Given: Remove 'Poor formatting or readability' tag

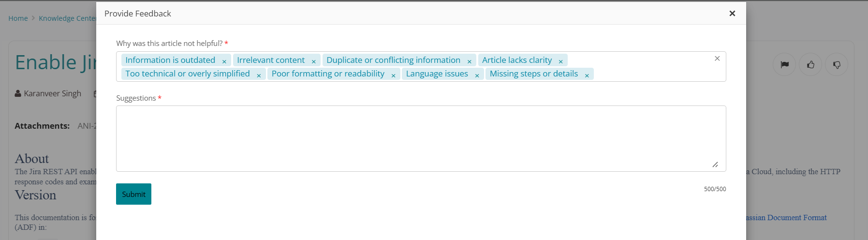Looking at the screenshot, I should click(x=393, y=75).
